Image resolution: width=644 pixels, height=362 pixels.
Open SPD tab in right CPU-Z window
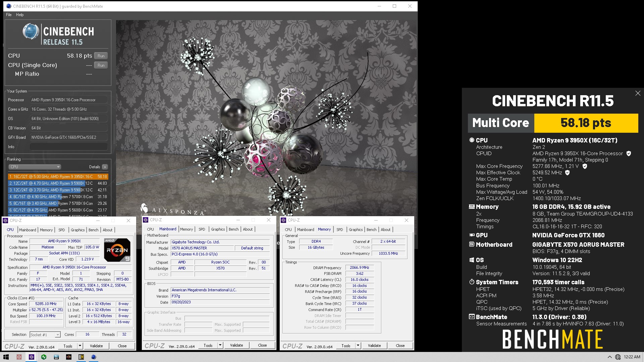pos(340,230)
